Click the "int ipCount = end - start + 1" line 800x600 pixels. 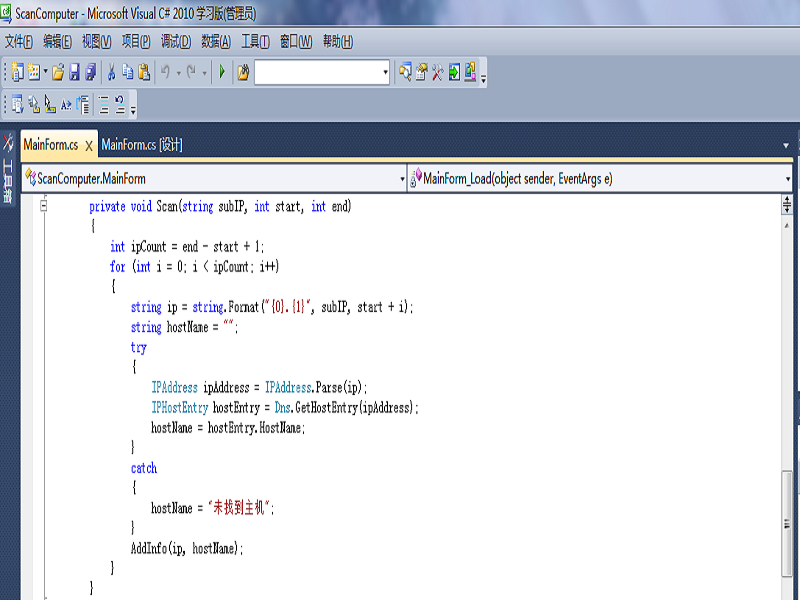187,246
